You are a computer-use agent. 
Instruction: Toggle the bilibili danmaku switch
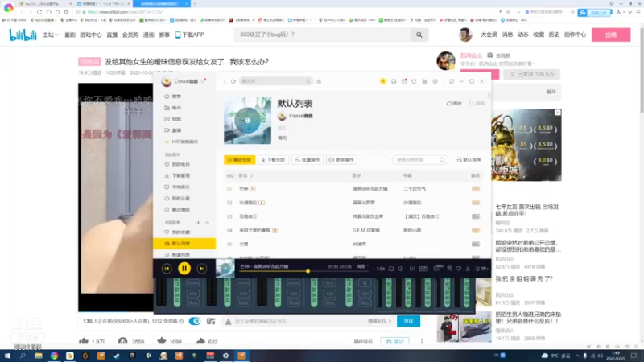coord(195,321)
